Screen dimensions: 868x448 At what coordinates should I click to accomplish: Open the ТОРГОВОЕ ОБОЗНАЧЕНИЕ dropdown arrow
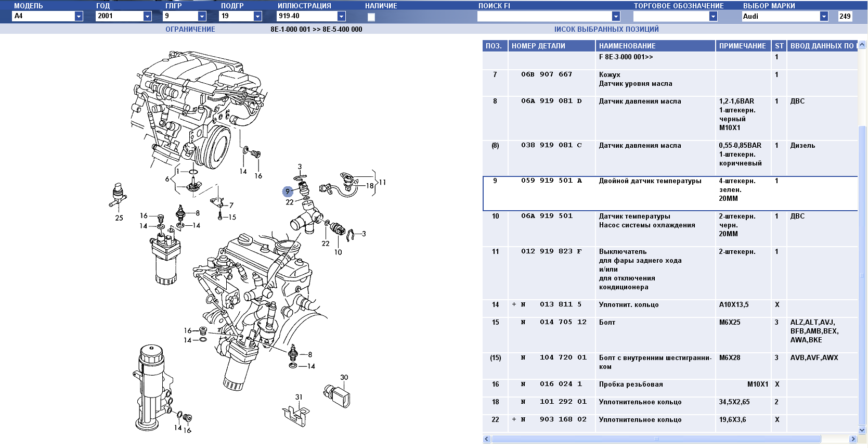point(713,17)
